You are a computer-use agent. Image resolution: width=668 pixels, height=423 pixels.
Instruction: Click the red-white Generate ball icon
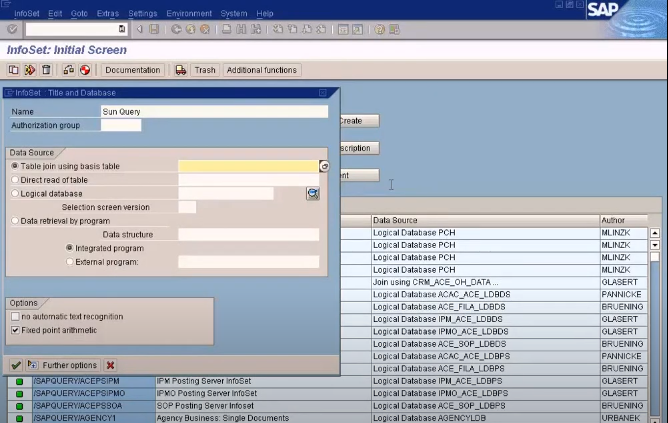pyautogui.click(x=85, y=70)
